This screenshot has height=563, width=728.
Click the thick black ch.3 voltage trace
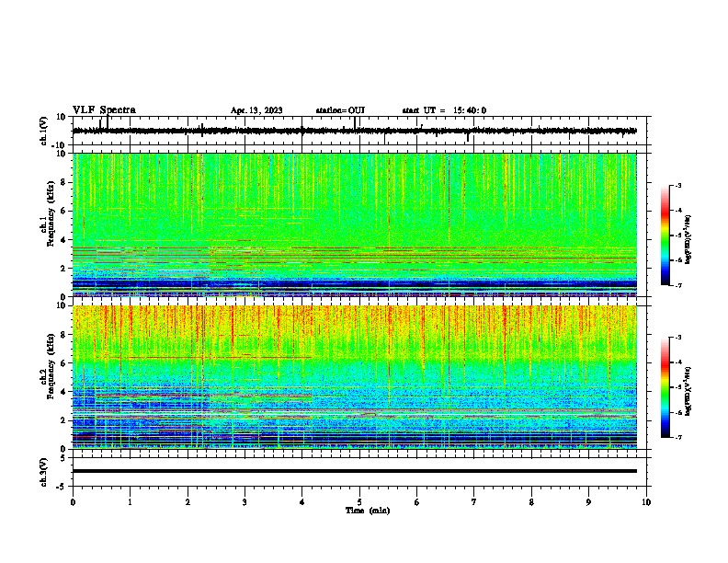[355, 471]
